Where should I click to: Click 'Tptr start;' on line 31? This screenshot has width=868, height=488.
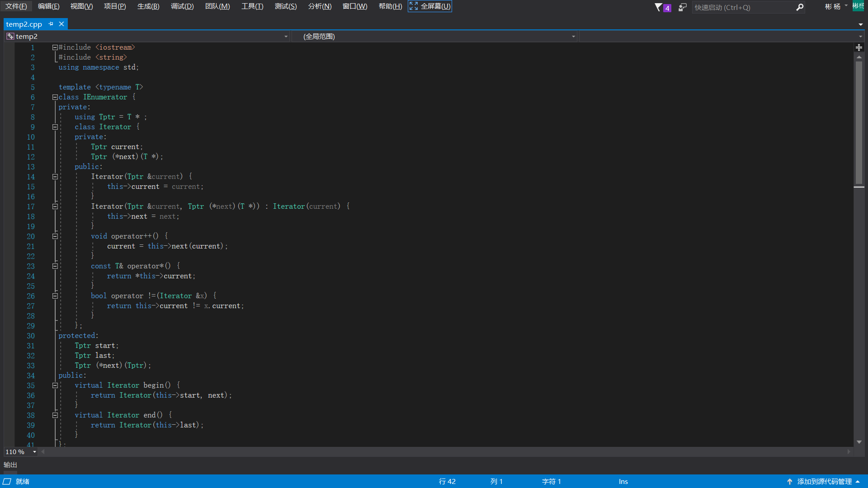96,346
